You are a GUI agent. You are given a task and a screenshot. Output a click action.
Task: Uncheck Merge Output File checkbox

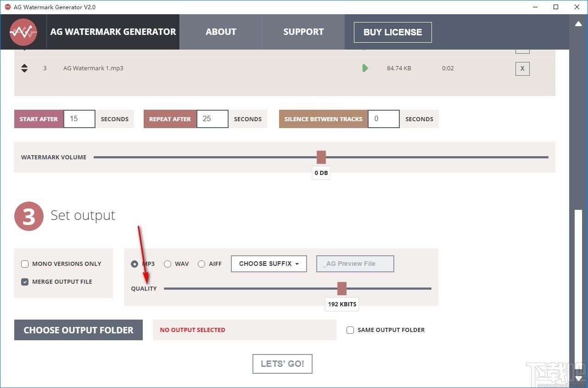click(x=25, y=282)
